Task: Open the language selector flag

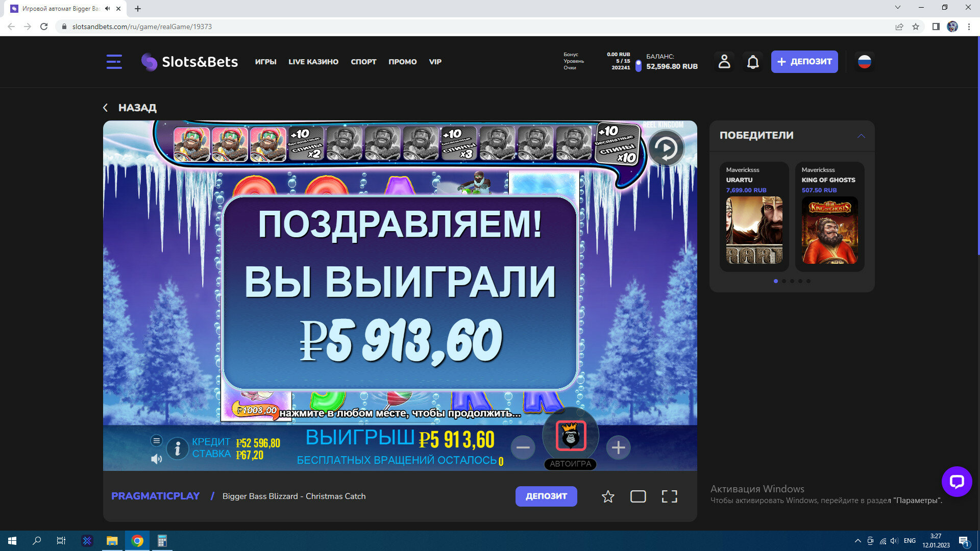Action: click(x=864, y=62)
